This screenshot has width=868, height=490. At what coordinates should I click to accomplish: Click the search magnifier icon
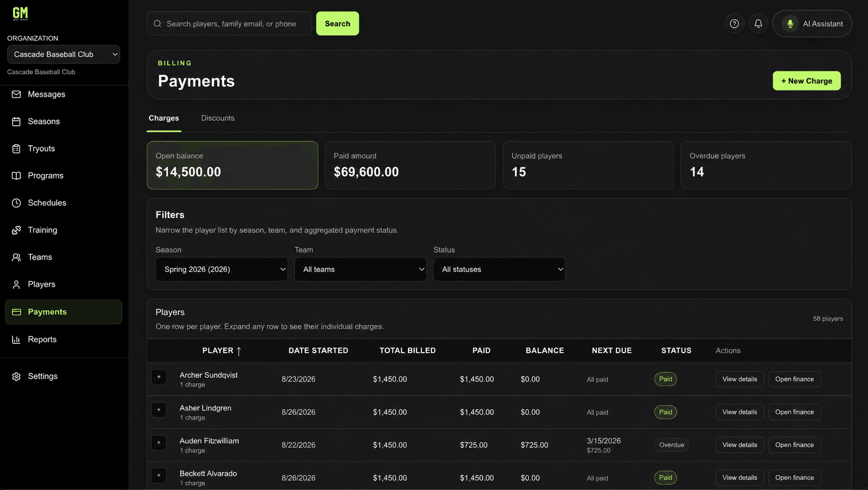[x=157, y=23]
